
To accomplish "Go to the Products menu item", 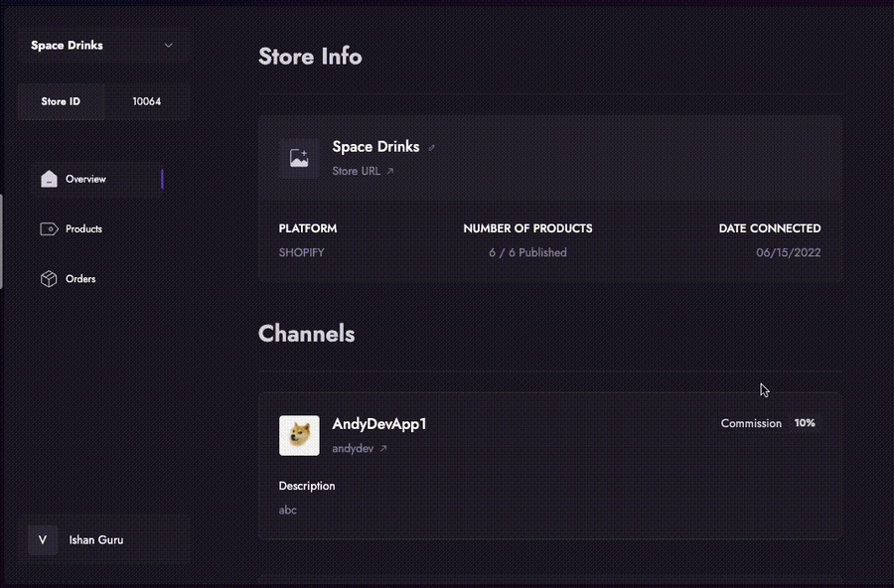I will [x=83, y=229].
